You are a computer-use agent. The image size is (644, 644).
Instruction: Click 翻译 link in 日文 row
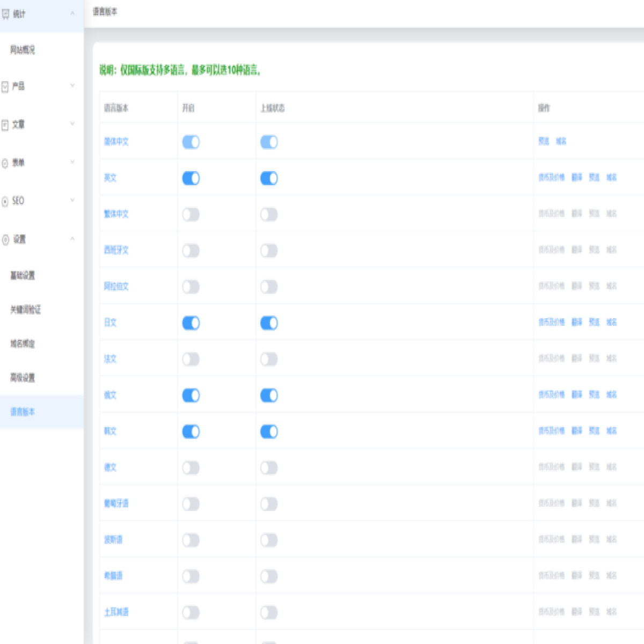tap(577, 323)
